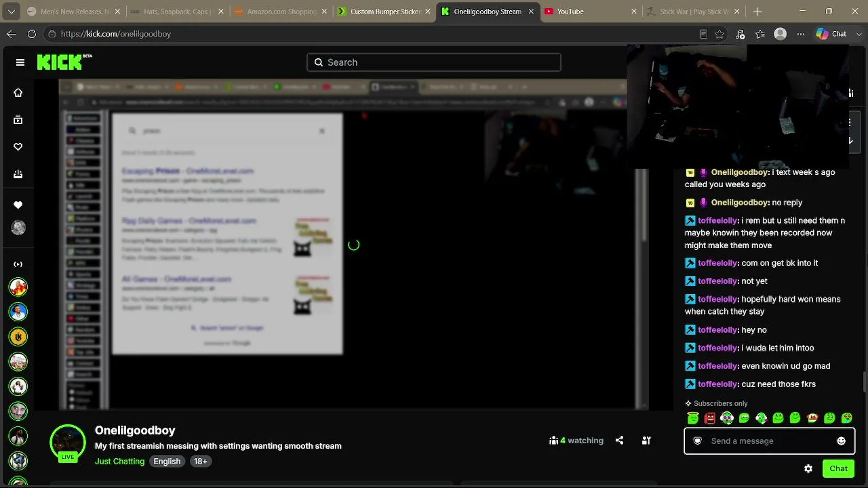
Task: Switch to the Men's New Releases browser tab
Action: pyautogui.click(x=74, y=12)
